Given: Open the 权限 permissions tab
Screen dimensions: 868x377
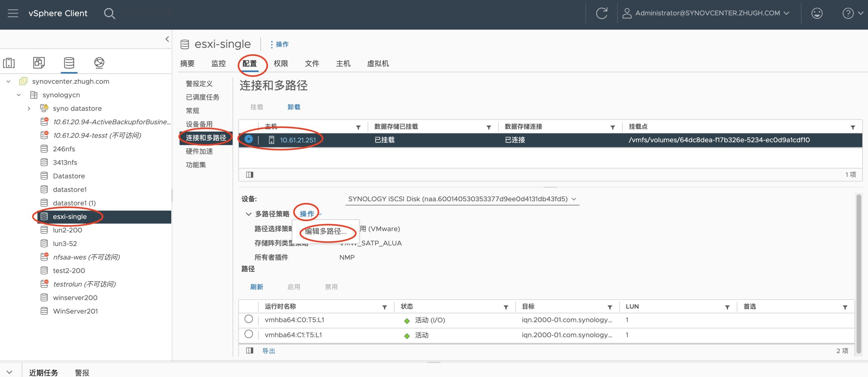Looking at the screenshot, I should 281,63.
